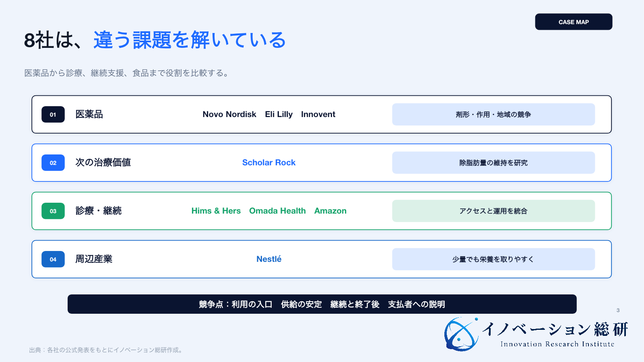Image resolution: width=644 pixels, height=362 pixels.
Task: Click the イノベーション総研 logo text
Action: click(555, 329)
